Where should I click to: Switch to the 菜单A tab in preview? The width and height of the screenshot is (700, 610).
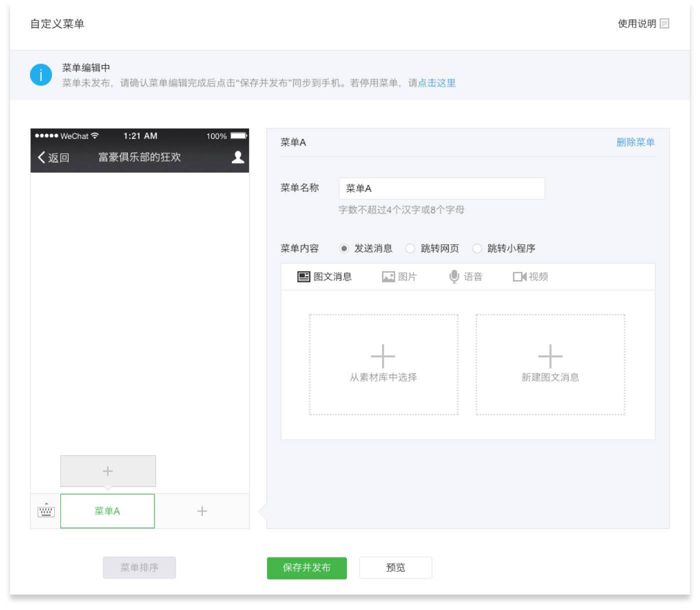[107, 510]
